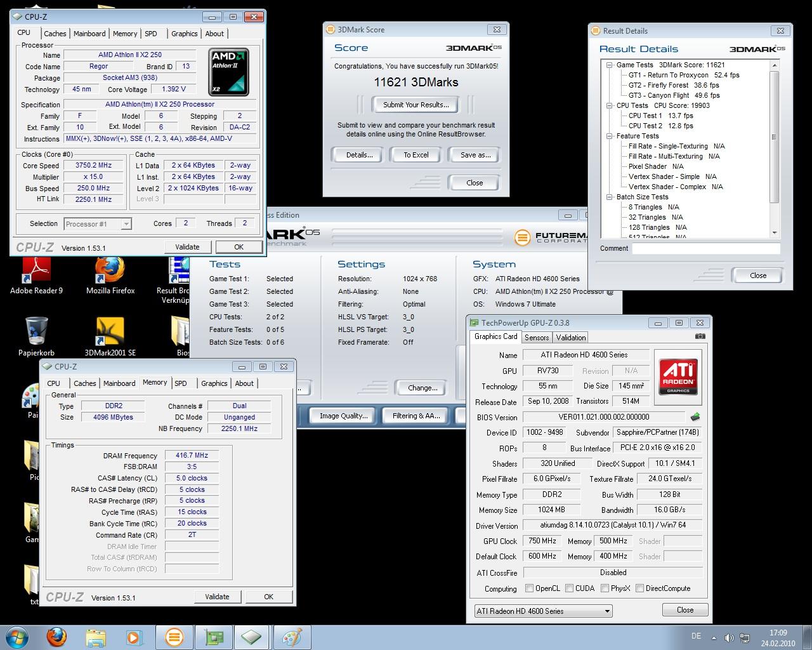Show hidden tray icons arrow
Viewport: 812px width, 650px height.
click(714, 637)
